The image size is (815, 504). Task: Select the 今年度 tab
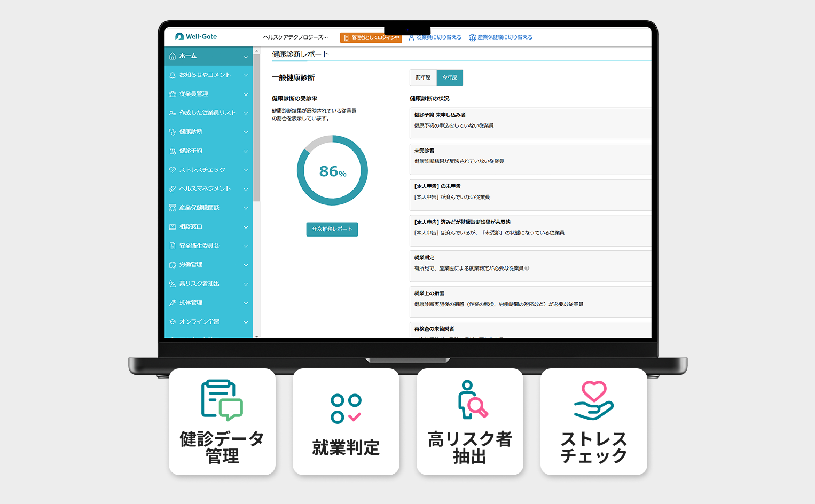pos(450,78)
